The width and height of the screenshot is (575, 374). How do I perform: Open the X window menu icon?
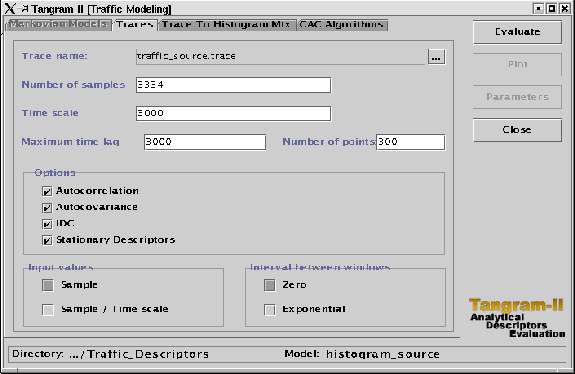click(x=10, y=8)
